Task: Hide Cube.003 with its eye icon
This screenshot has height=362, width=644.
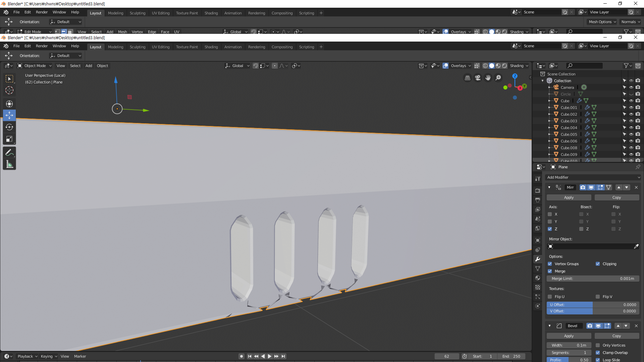Action: pos(631,121)
